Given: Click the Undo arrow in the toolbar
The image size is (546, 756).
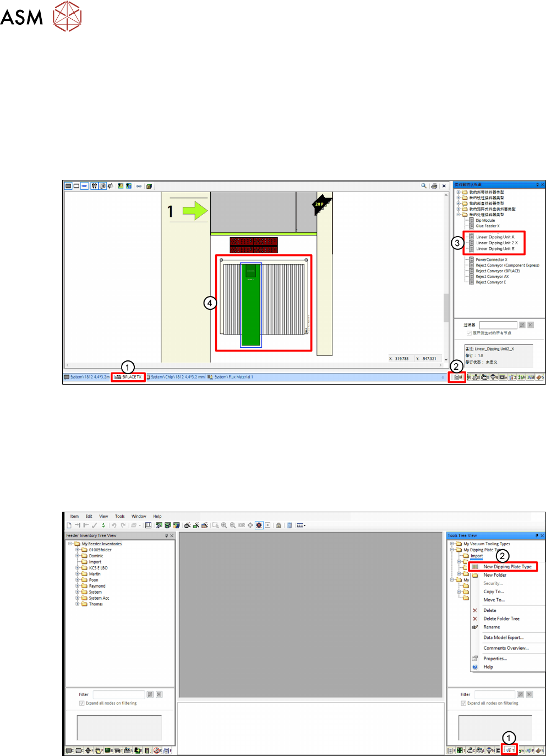Looking at the screenshot, I should (x=114, y=525).
